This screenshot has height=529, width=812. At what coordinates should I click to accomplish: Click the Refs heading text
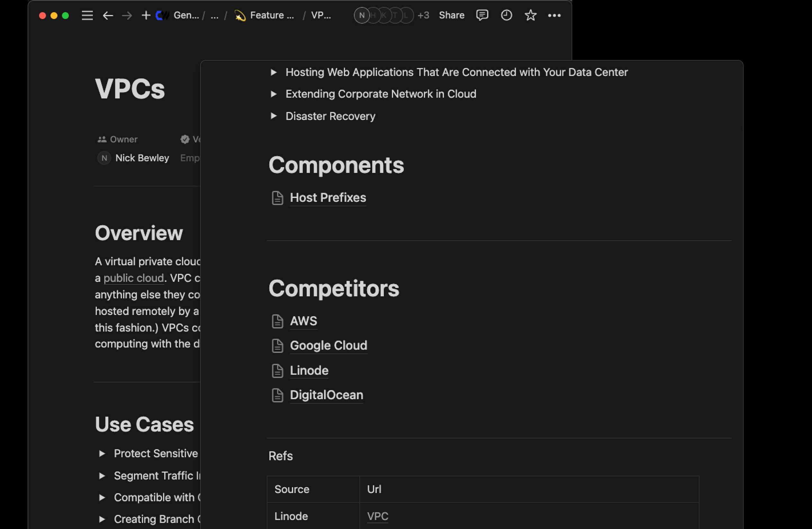click(x=280, y=456)
